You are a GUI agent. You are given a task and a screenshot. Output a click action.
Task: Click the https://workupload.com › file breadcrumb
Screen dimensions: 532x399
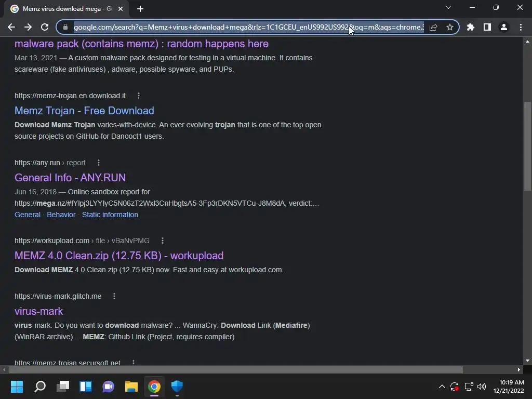coord(82,241)
